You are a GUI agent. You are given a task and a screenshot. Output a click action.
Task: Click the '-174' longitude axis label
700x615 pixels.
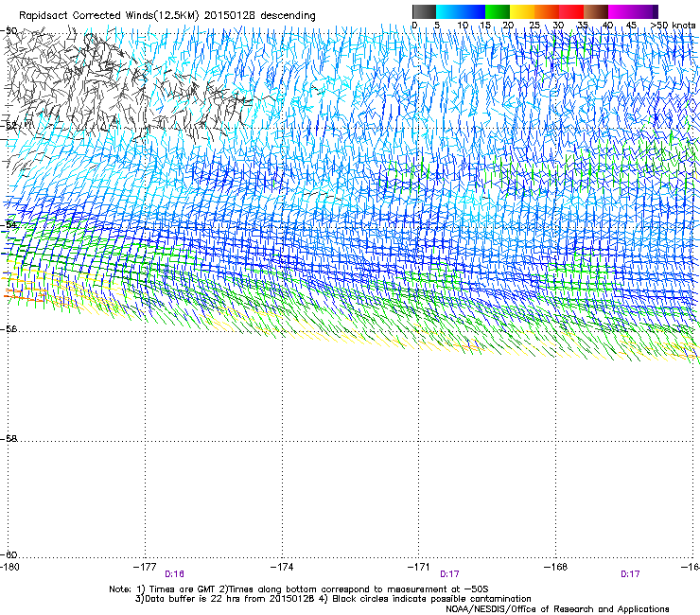[x=282, y=567]
